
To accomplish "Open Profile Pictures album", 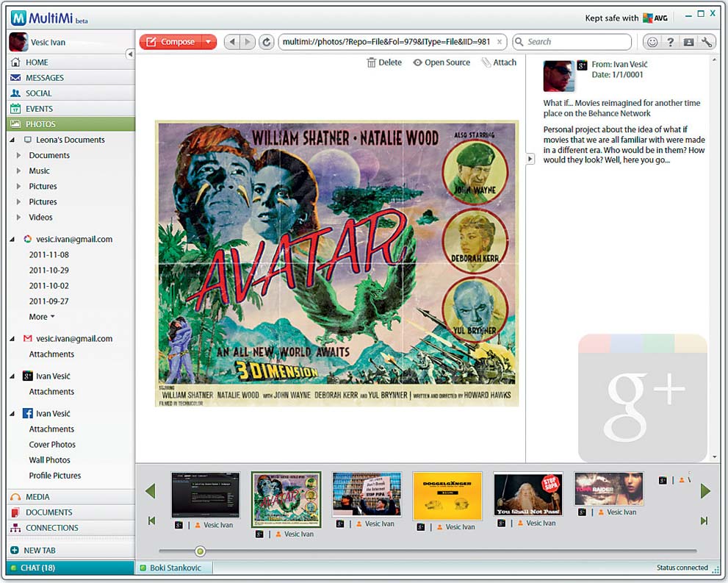I will [x=55, y=476].
